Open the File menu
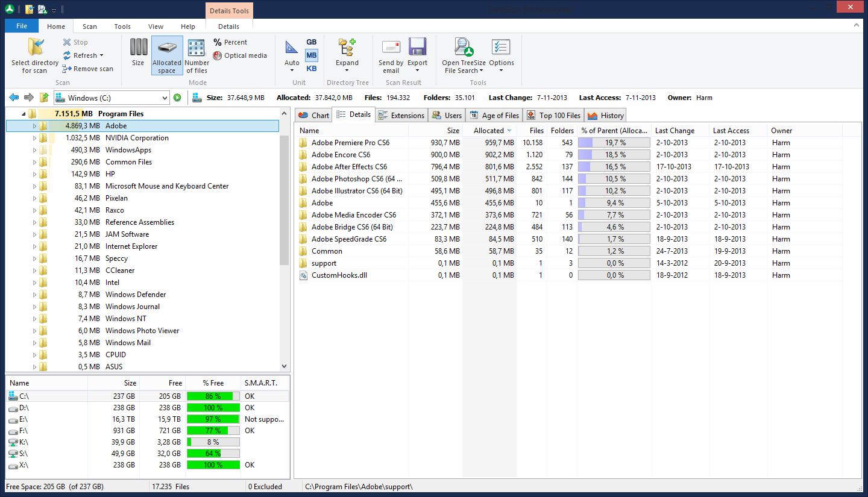The image size is (868, 497). (22, 27)
